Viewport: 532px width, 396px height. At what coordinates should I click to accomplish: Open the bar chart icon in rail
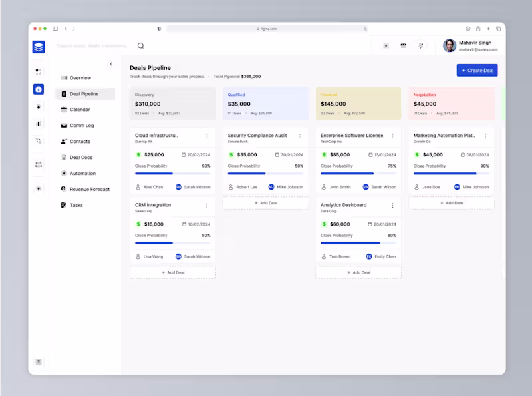point(39,124)
